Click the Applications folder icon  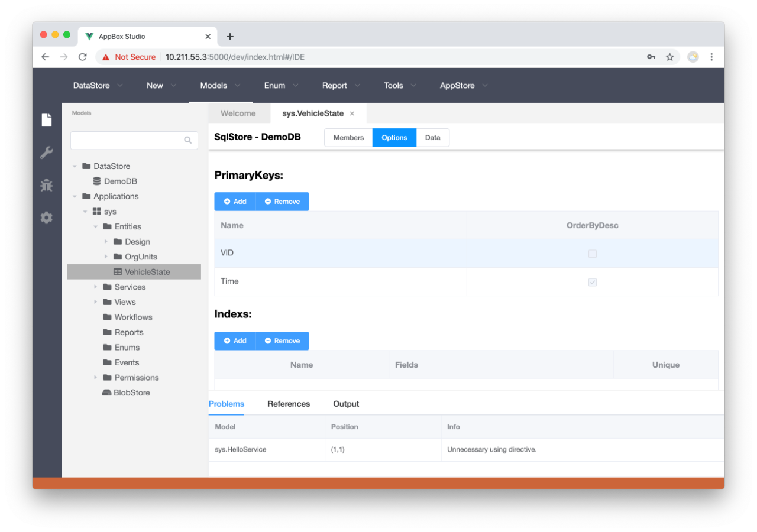coord(86,196)
